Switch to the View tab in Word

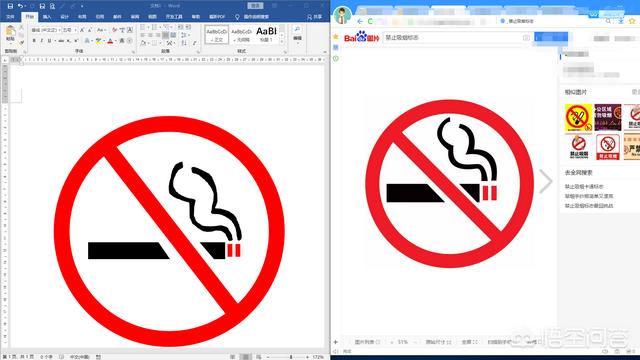pyautogui.click(x=152, y=17)
